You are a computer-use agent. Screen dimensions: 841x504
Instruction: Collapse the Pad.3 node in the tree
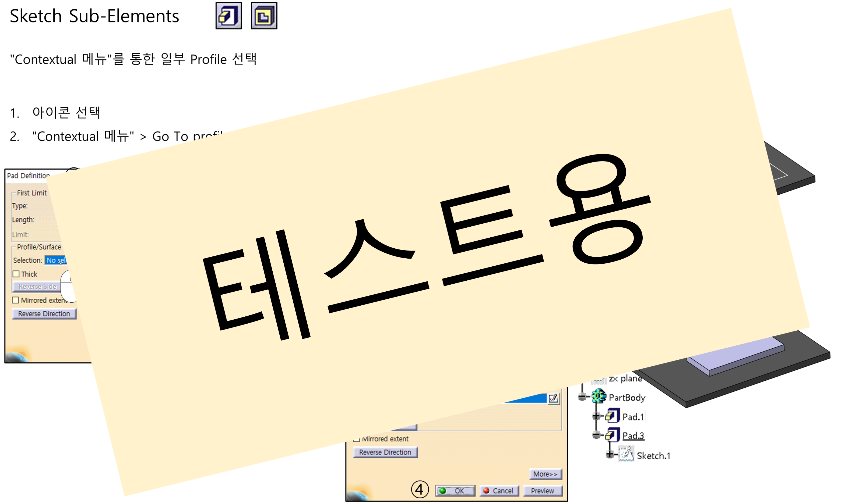point(596,435)
